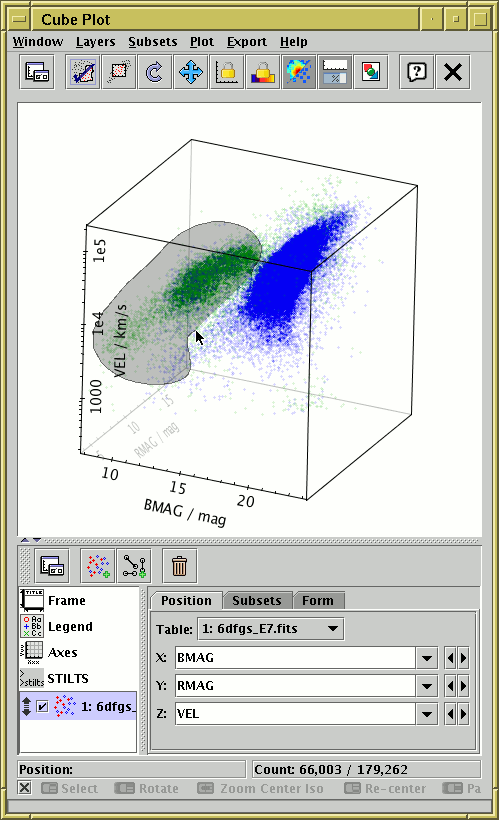
Task: Switch to the Form tab
Action: 317,600
